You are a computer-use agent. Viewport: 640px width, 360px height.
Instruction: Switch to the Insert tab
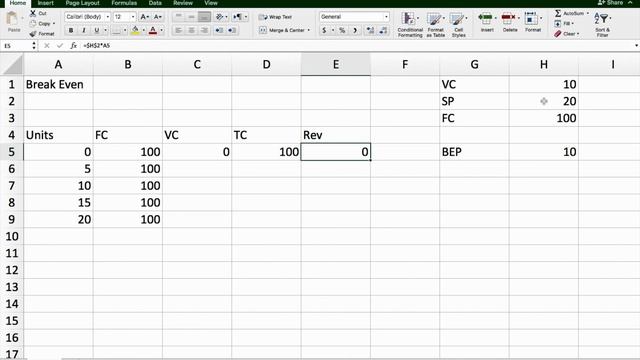click(46, 3)
